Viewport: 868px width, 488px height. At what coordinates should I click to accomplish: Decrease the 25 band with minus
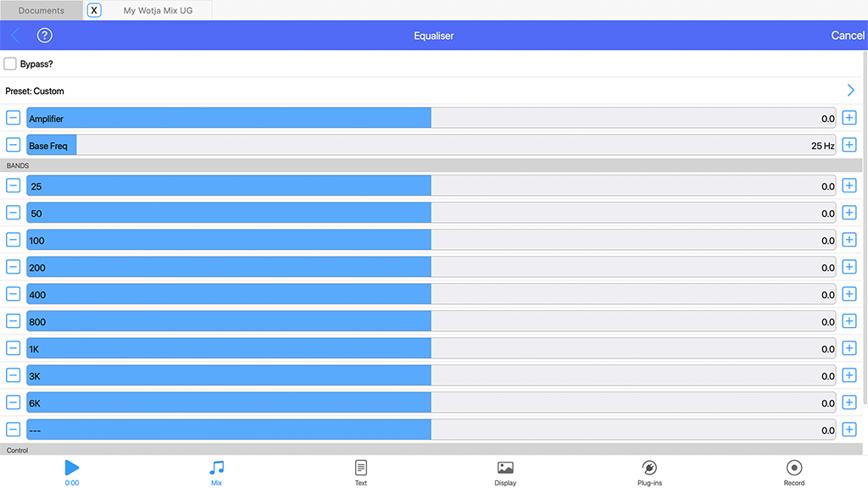14,186
